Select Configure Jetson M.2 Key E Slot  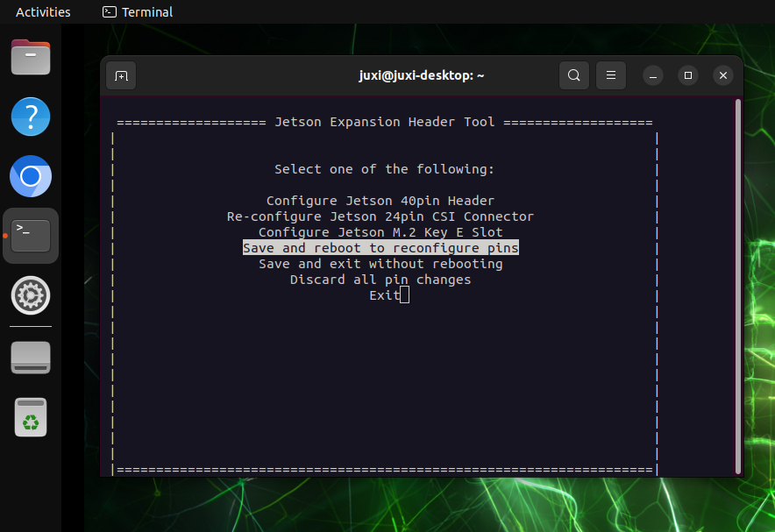[380, 232]
